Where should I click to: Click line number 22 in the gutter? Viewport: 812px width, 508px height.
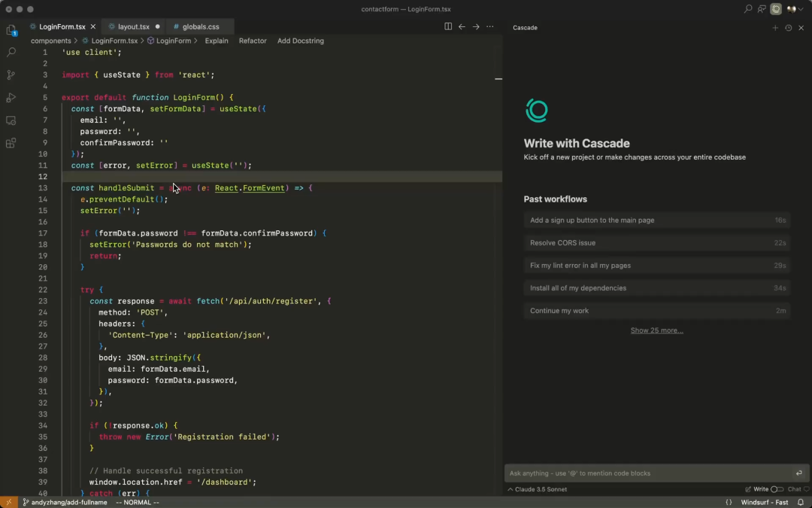(x=42, y=289)
